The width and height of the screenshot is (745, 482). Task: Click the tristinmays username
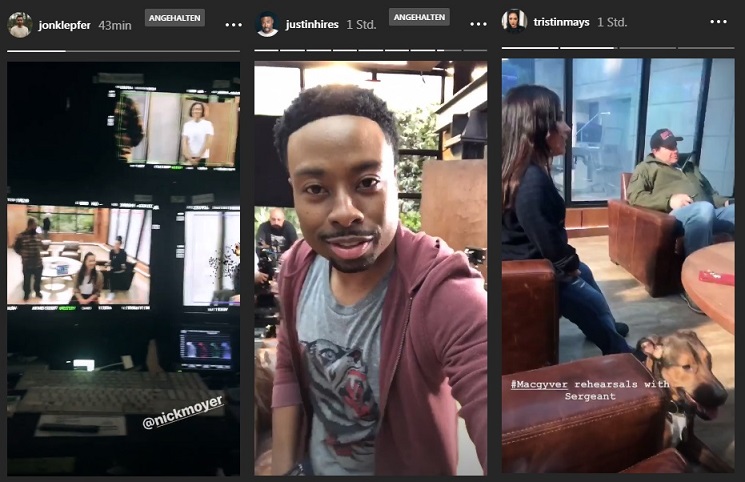[561, 22]
